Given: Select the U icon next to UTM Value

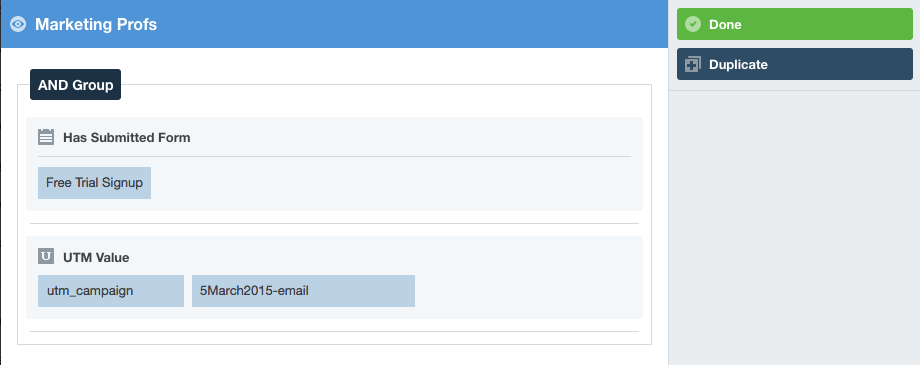Looking at the screenshot, I should tap(46, 256).
